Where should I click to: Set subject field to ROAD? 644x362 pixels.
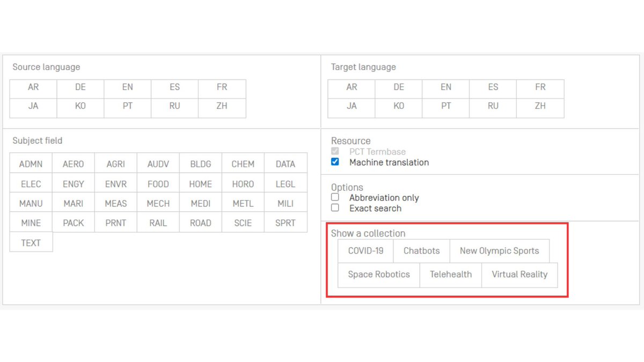(x=201, y=223)
